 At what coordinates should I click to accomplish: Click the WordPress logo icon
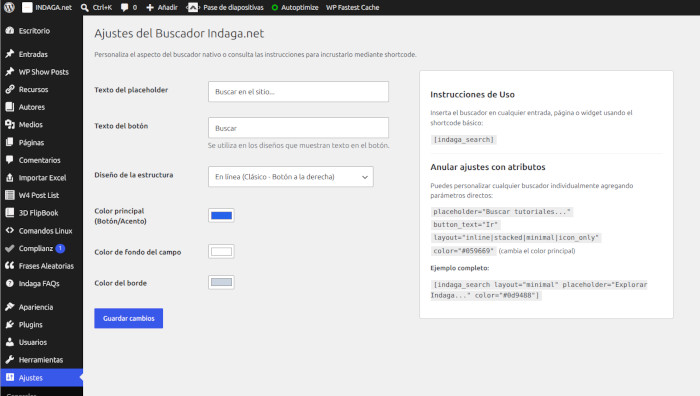click(x=9, y=7)
